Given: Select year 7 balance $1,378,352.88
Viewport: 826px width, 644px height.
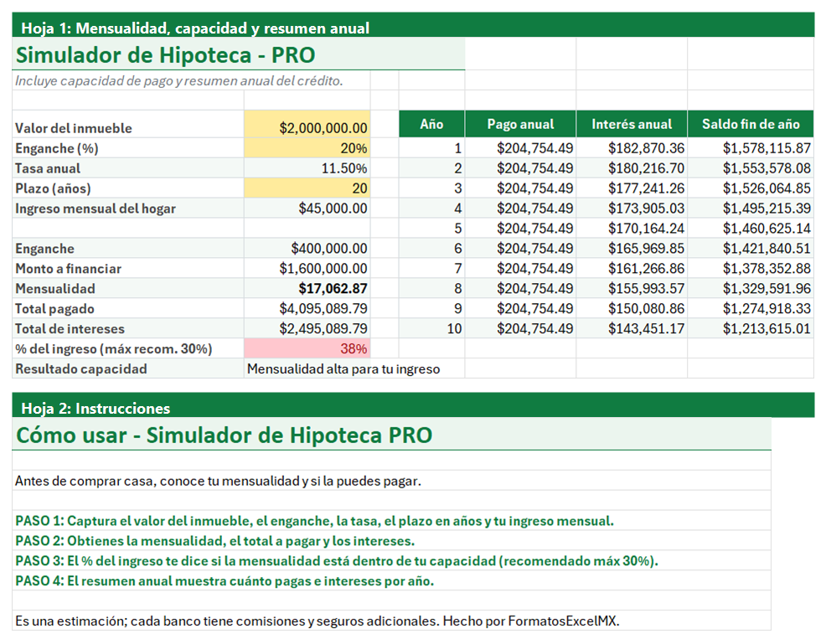Looking at the screenshot, I should pyautogui.click(x=751, y=269).
